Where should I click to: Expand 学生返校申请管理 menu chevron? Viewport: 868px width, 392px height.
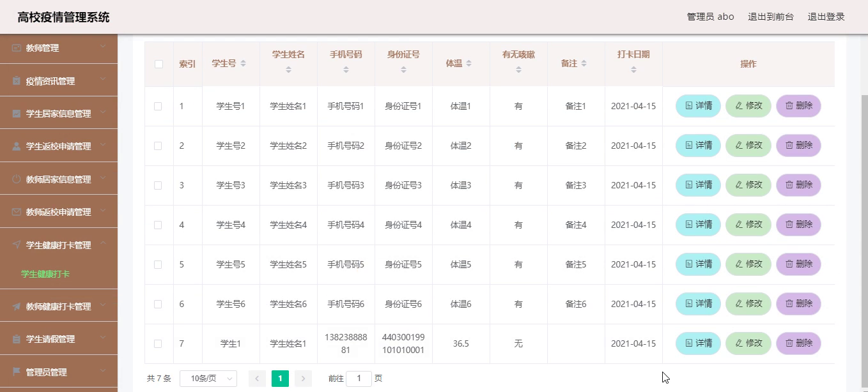click(103, 146)
